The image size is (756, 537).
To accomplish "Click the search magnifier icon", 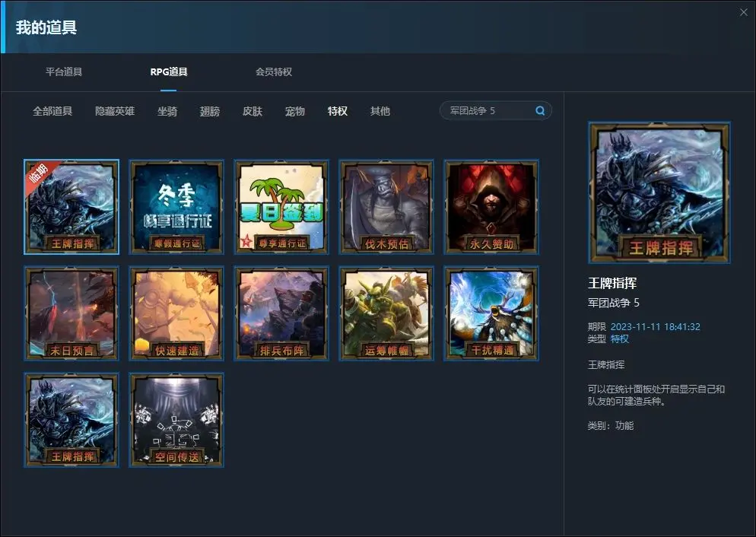I will point(540,111).
